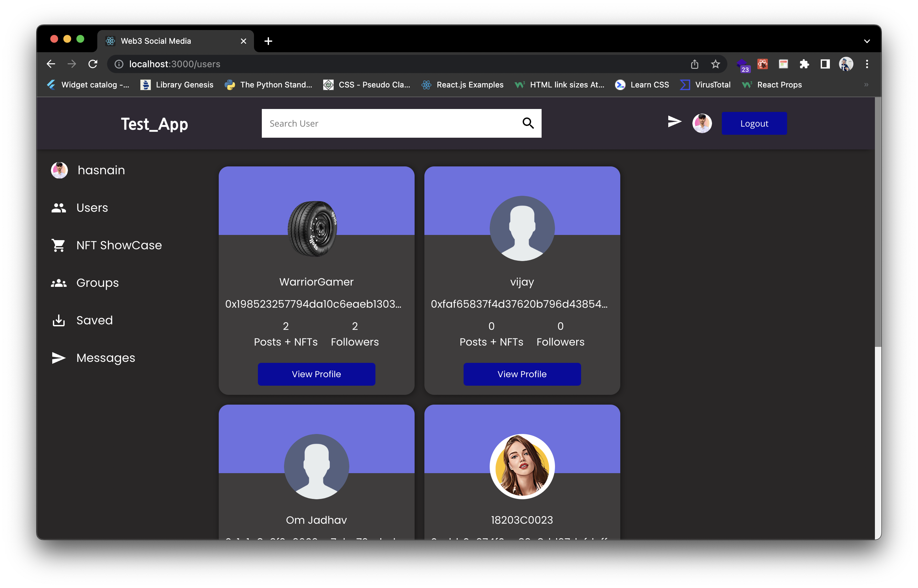Toggle browser side panel

coord(825,64)
